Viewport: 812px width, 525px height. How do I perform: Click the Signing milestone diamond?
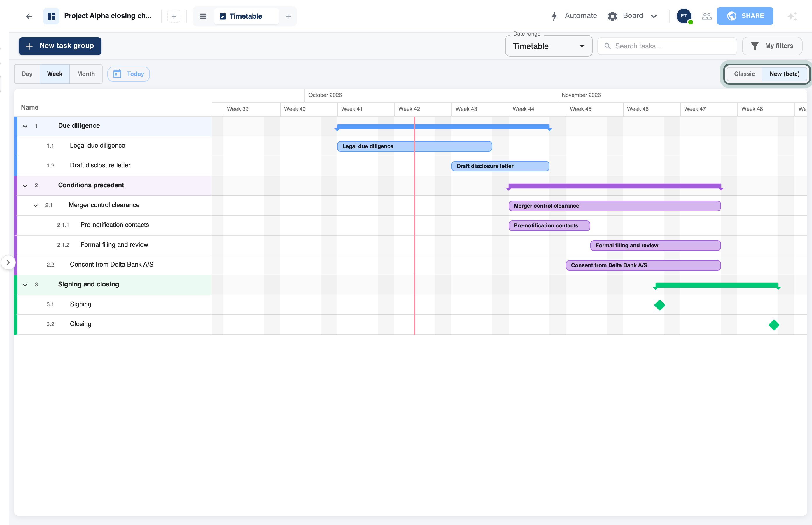tap(660, 305)
